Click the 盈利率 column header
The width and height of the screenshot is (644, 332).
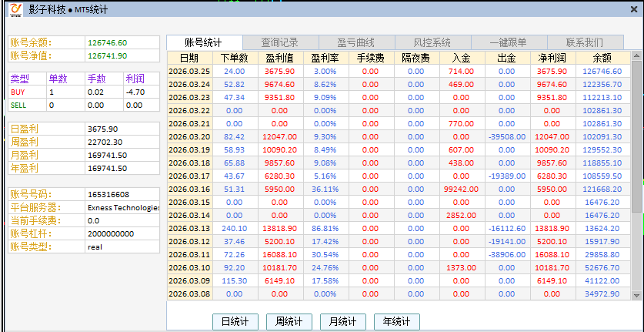point(326,58)
